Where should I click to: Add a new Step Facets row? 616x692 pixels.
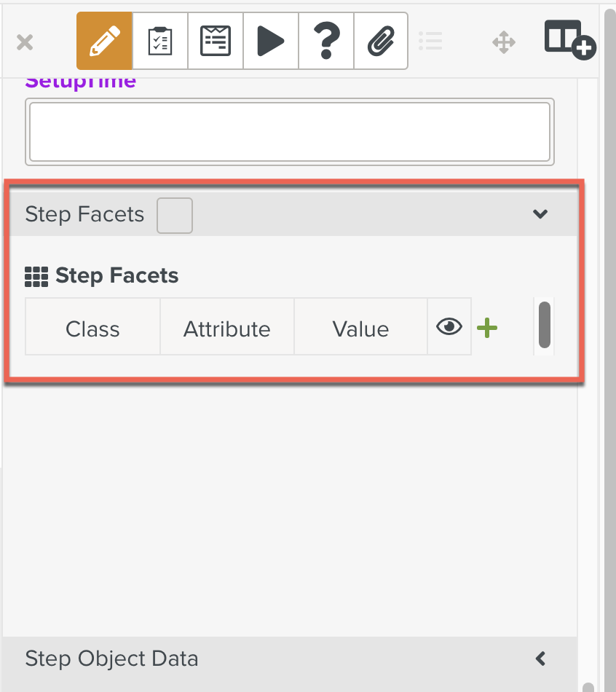pos(487,328)
